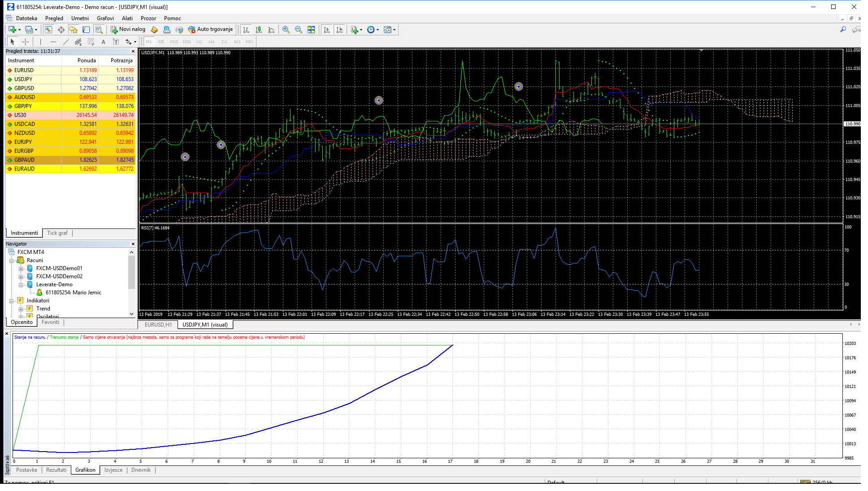Select the Fibonacci retracement tool
The image size is (868, 491).
[x=91, y=42]
